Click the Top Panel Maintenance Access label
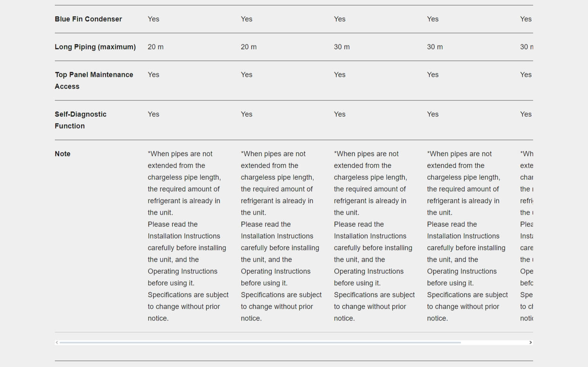The height and width of the screenshot is (367, 588). point(94,80)
